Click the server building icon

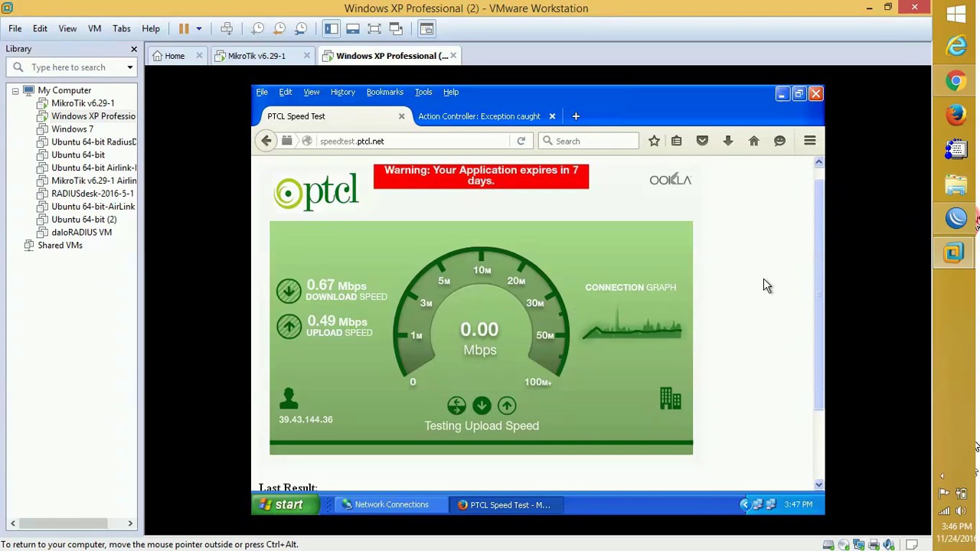point(670,399)
